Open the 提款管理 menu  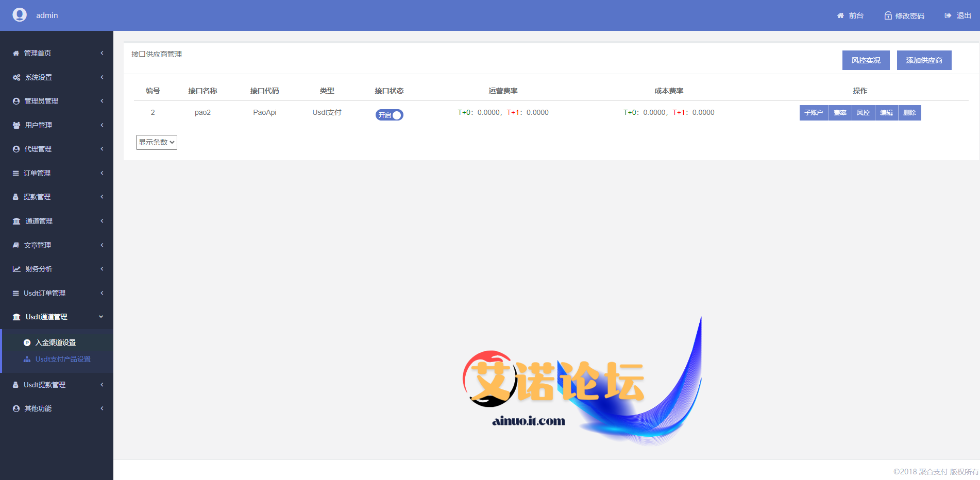[57, 197]
